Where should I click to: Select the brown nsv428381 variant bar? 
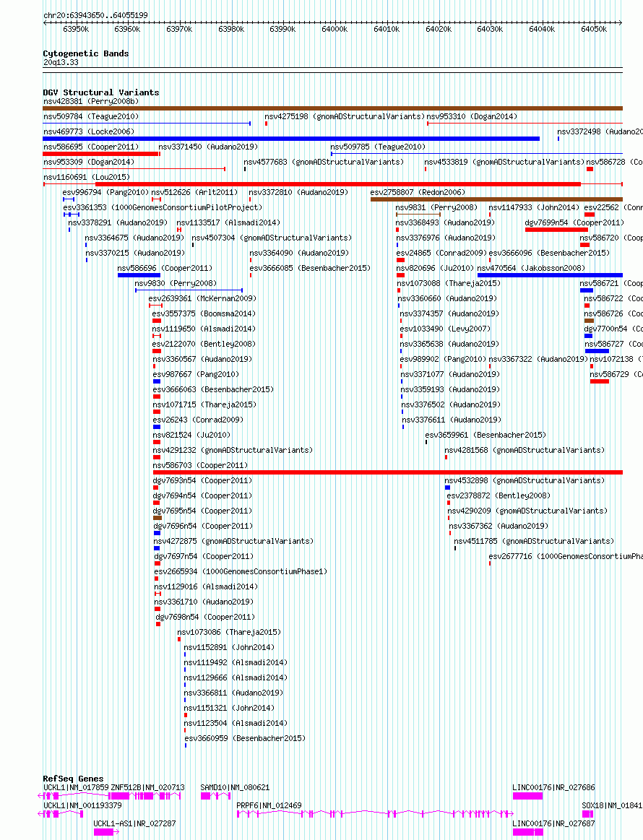[x=333, y=108]
